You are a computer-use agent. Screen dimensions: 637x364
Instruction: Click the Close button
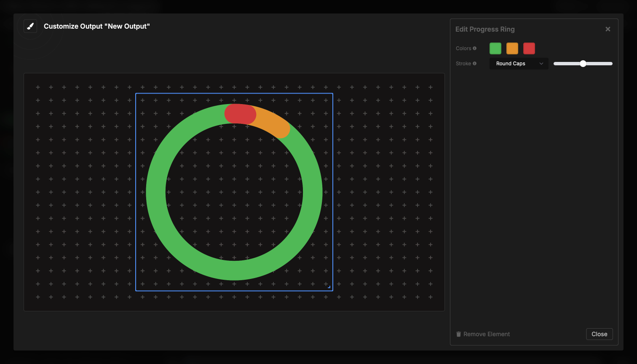coord(599,334)
